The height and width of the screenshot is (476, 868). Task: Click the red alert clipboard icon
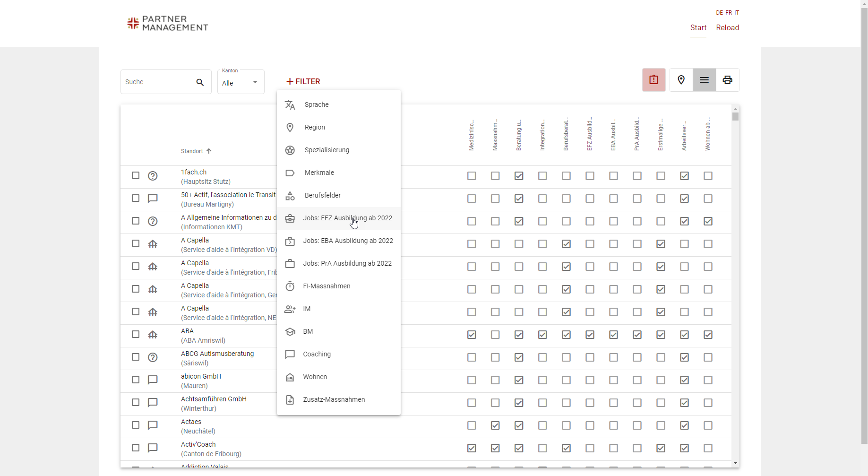coord(653,80)
